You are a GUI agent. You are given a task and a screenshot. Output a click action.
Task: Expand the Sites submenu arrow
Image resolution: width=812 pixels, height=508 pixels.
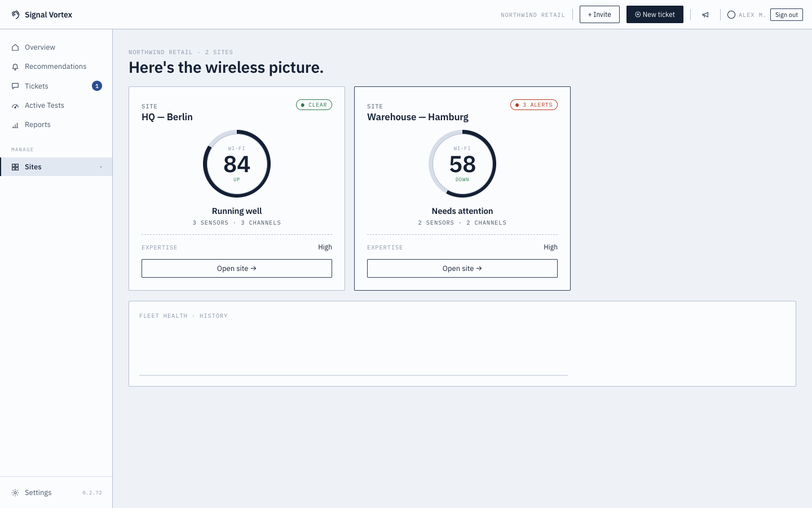pyautogui.click(x=101, y=167)
